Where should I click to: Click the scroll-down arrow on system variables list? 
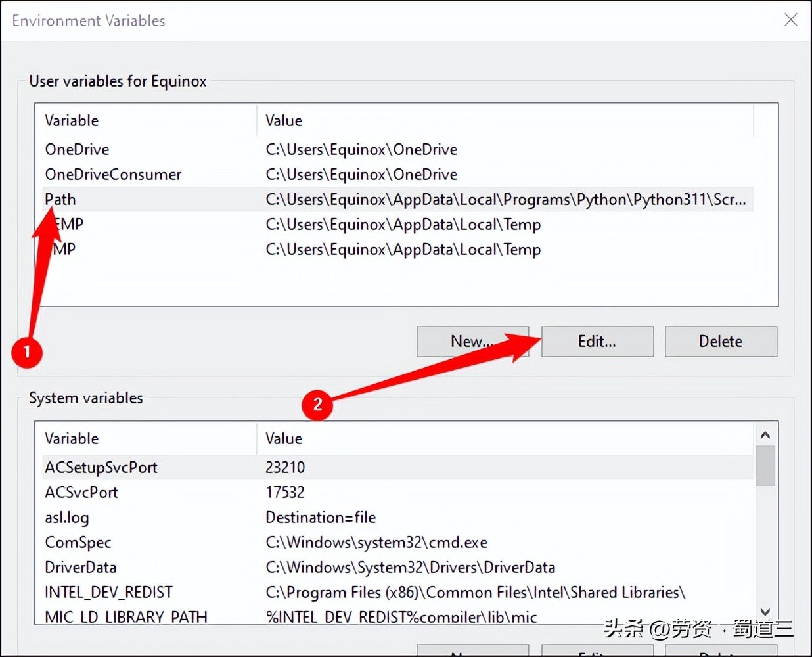(765, 611)
